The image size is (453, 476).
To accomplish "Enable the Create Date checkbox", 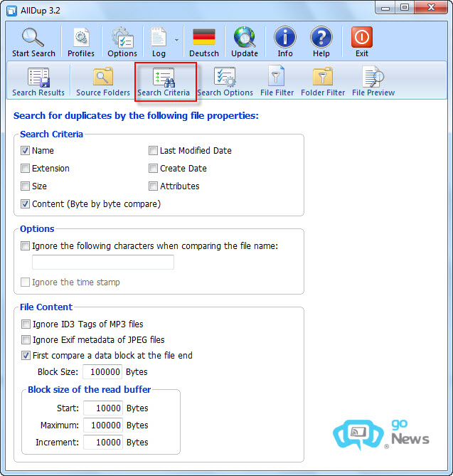I will point(153,168).
